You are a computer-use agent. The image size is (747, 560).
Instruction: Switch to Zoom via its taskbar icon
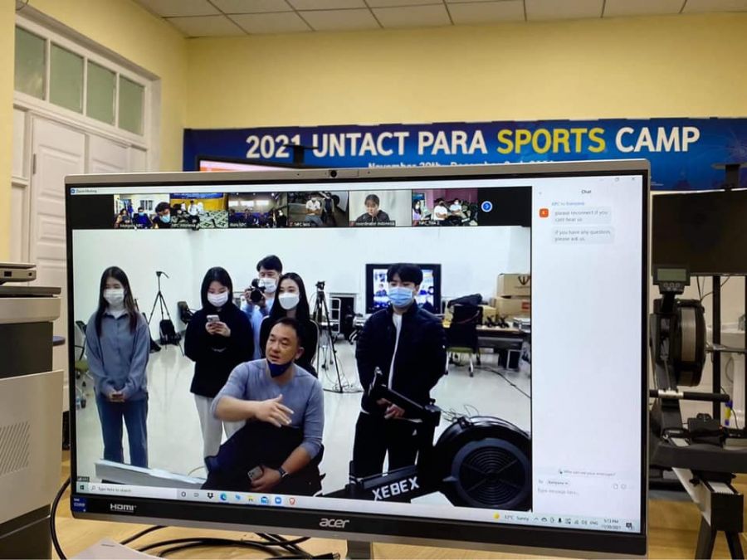pos(278,500)
